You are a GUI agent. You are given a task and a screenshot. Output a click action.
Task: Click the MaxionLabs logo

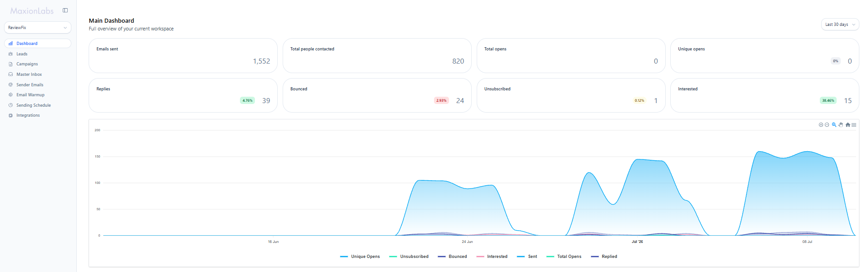click(32, 11)
